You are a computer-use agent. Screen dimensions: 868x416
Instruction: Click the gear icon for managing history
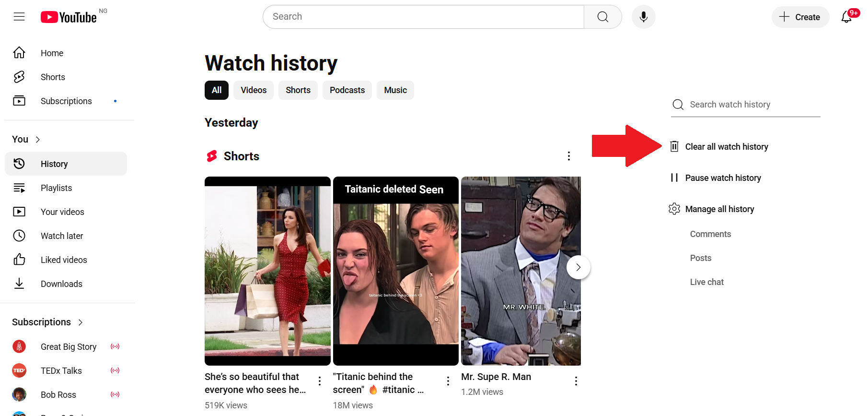tap(674, 209)
